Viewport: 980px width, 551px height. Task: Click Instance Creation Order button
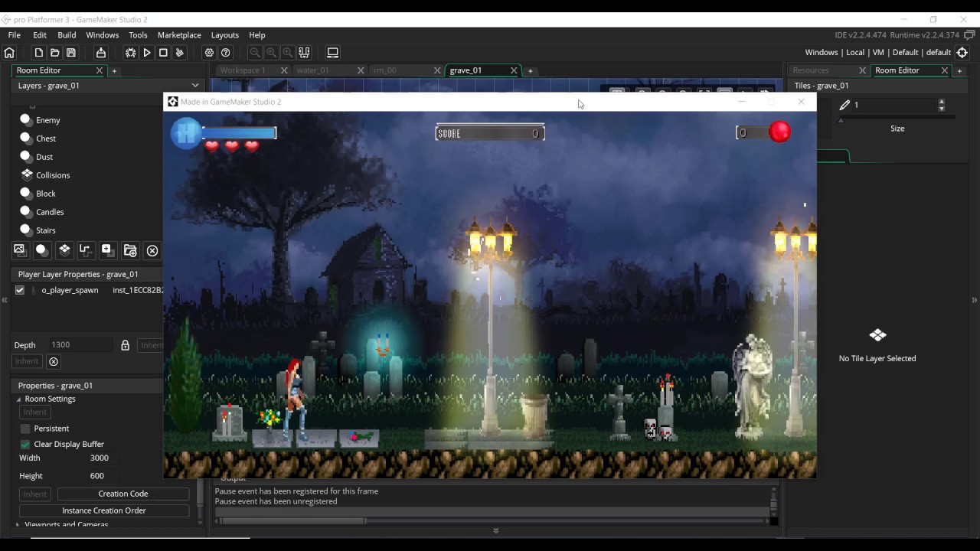point(104,510)
